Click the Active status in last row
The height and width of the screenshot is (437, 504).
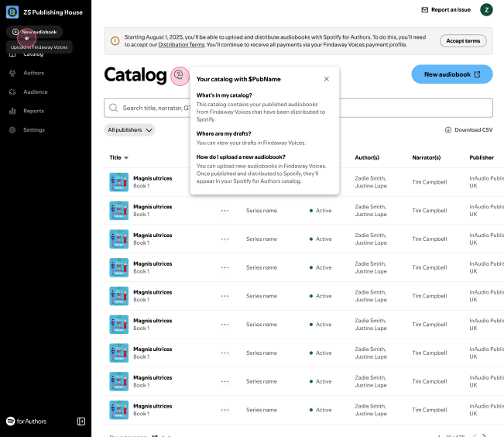click(321, 410)
